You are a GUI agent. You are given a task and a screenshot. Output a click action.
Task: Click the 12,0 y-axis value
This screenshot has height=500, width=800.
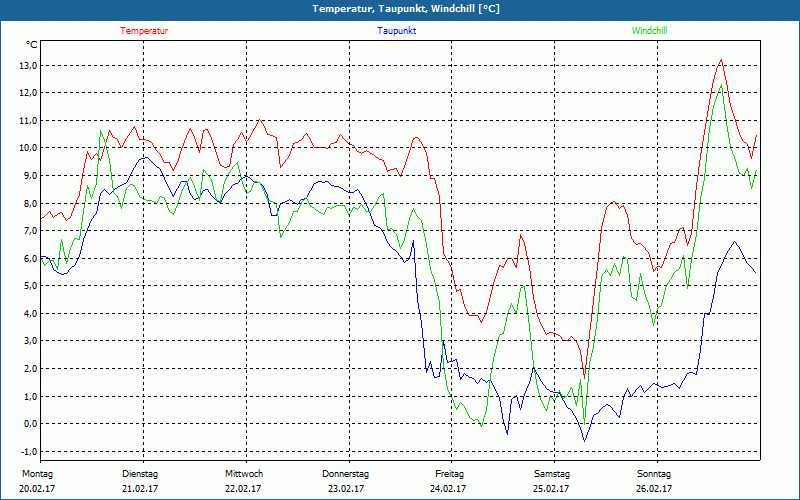(27, 93)
